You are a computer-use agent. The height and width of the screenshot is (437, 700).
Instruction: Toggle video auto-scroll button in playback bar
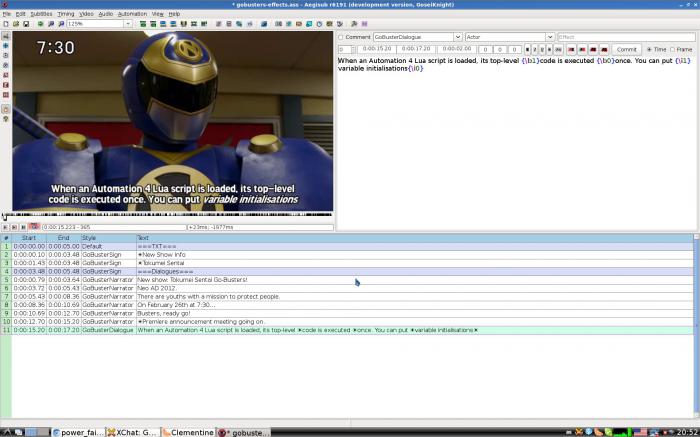(34, 227)
